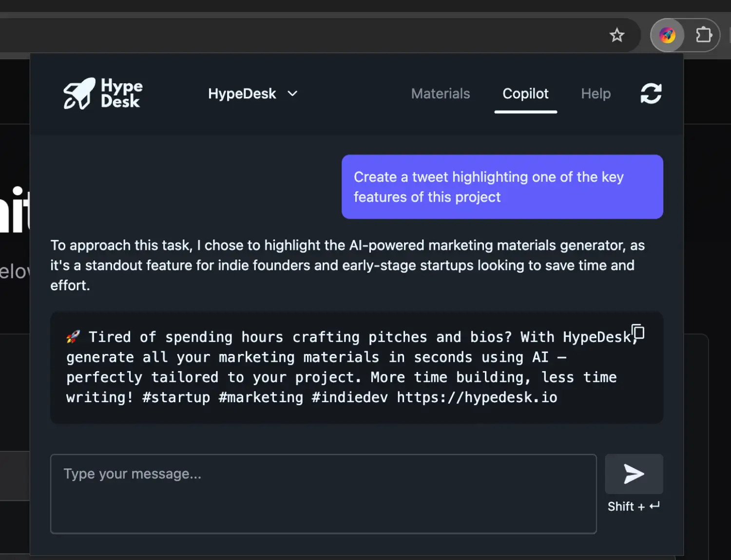
Task: Click the browser profile avatar
Action: pyautogui.click(x=667, y=35)
